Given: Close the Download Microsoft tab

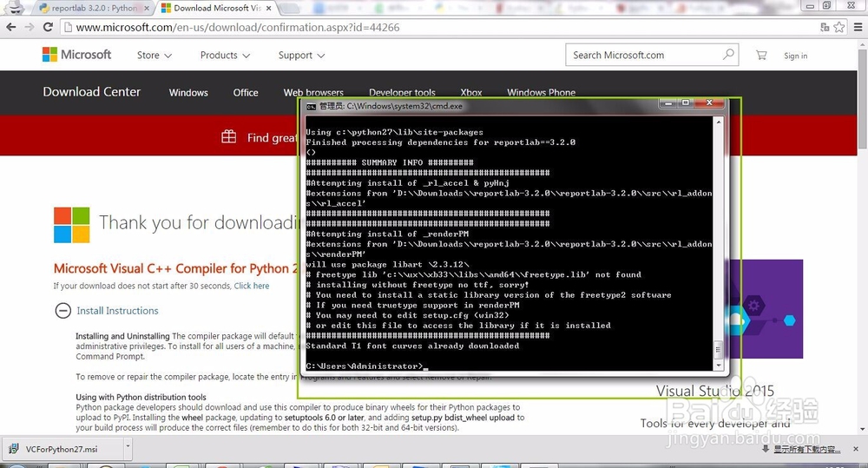Looking at the screenshot, I should [x=268, y=9].
